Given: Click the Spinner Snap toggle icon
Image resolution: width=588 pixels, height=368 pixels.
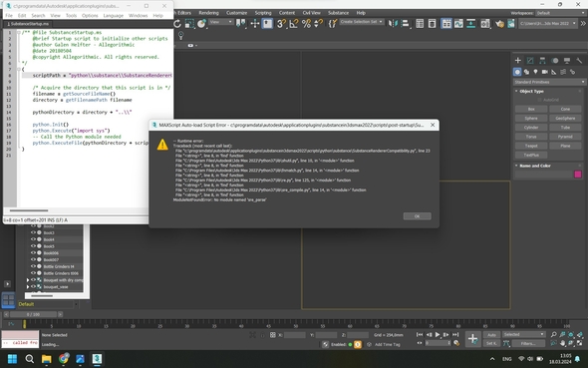Looking at the screenshot, I should click(318, 24).
